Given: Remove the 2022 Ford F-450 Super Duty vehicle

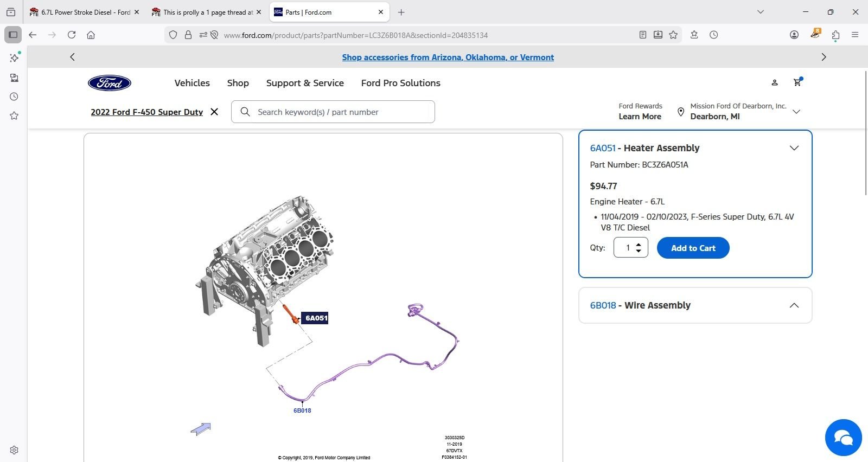Looking at the screenshot, I should click(214, 112).
